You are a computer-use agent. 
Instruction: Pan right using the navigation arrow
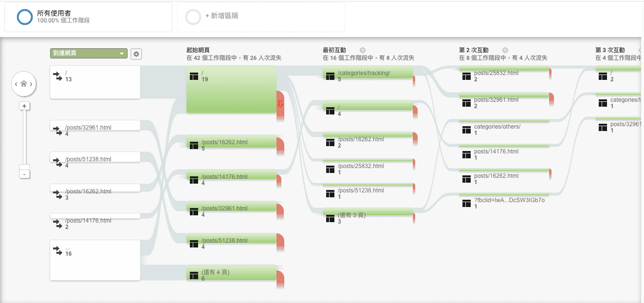32,84
